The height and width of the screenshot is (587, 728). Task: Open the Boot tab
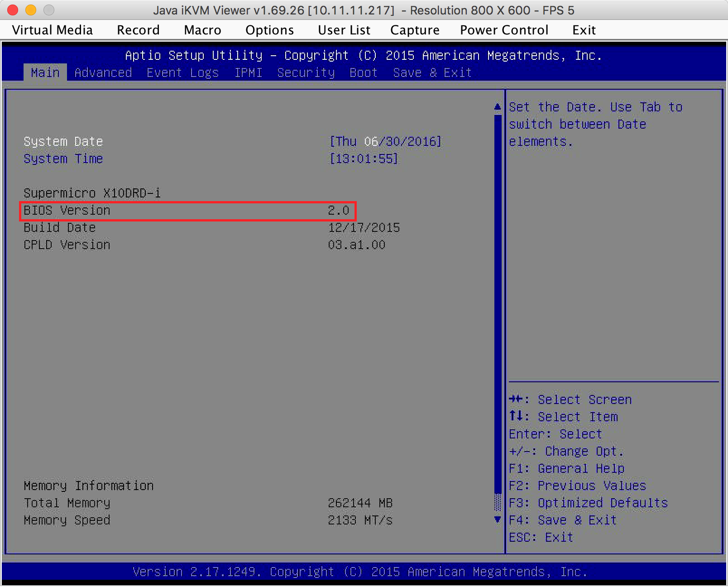pos(363,72)
